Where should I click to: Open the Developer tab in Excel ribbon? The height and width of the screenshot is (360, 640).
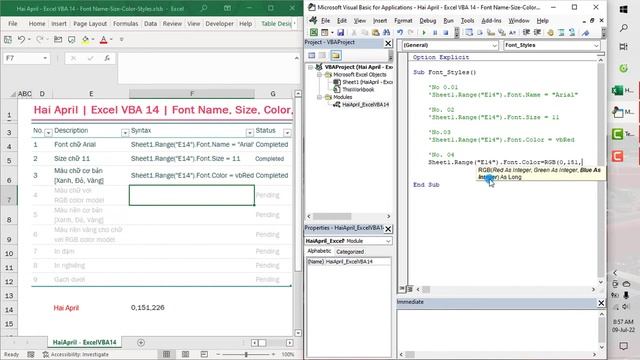219,24
